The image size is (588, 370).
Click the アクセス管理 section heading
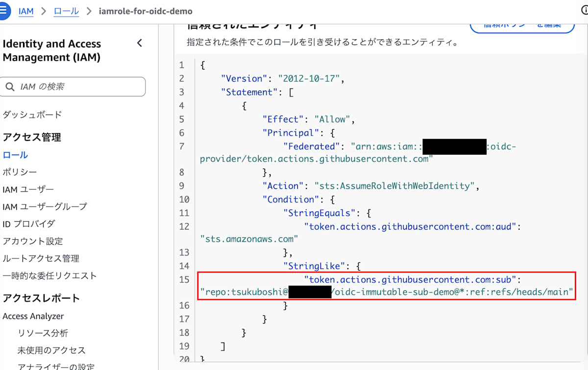coord(32,137)
